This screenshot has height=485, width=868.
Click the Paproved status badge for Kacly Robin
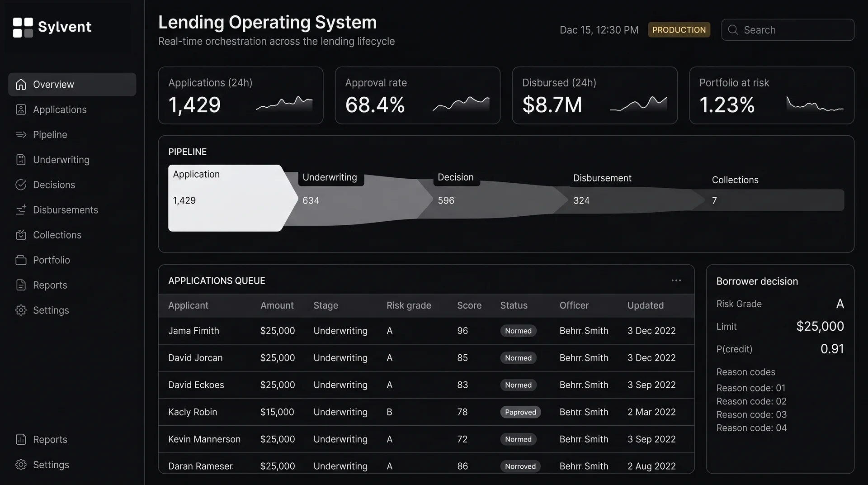tap(520, 412)
